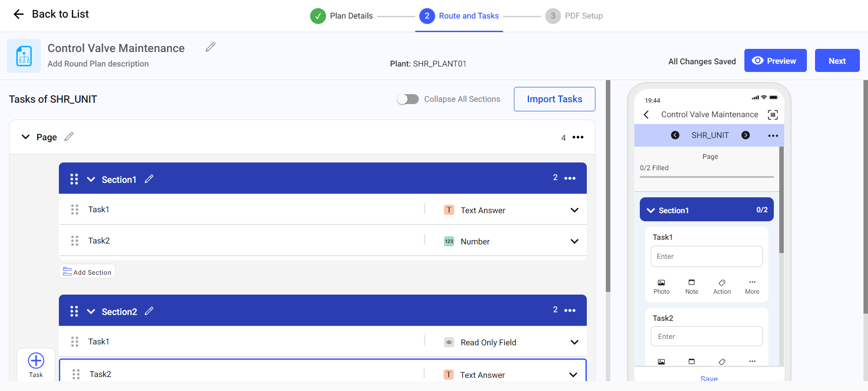Toggle Collapse All Sections switch
This screenshot has height=391, width=868.
[x=408, y=99]
